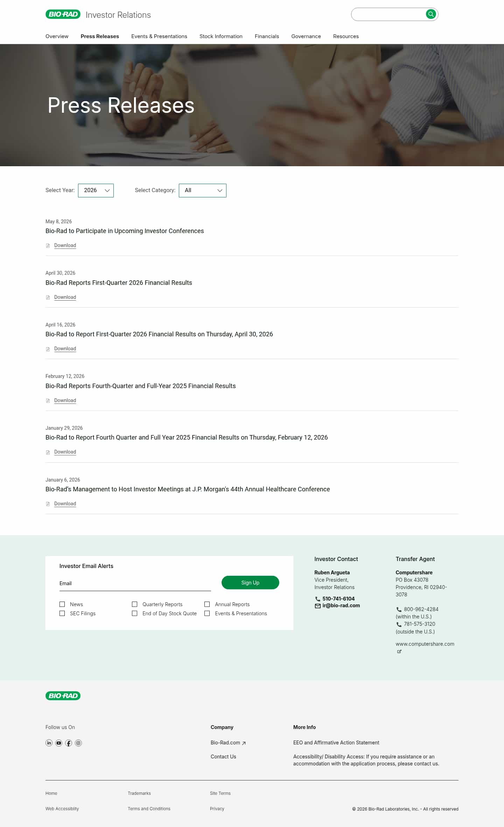Viewport: 504px width, 827px height.
Task: Check the News alert checkbox
Action: pos(62,604)
